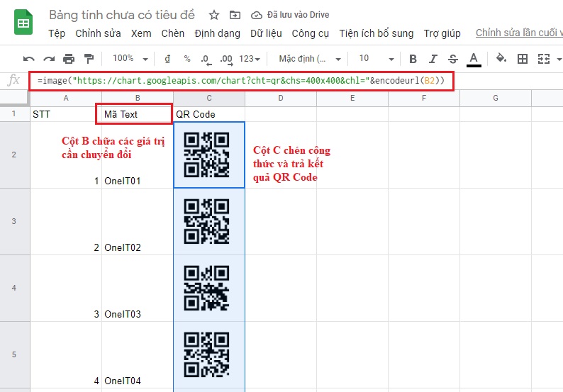Open the Định dạng menu
Viewport: 563px width, 392px height.
point(217,33)
